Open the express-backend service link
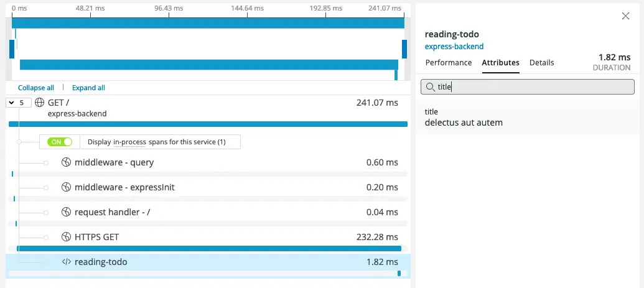The image size is (644, 288). (454, 47)
